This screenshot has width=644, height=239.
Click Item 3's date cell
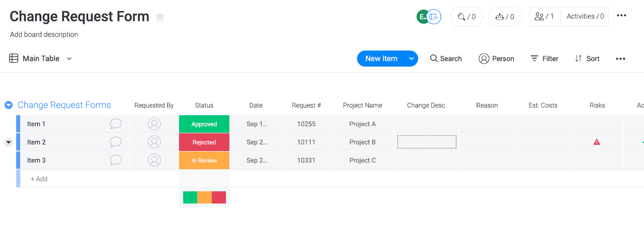click(256, 160)
